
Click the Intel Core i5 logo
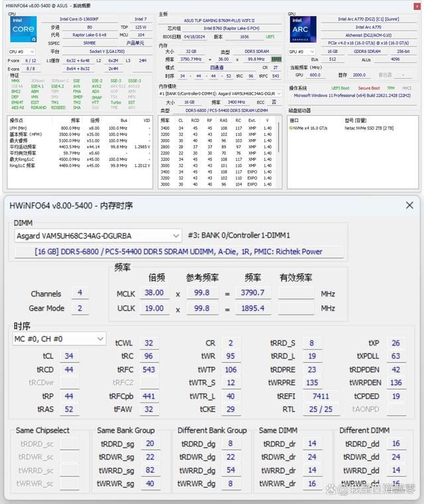pos(23,29)
